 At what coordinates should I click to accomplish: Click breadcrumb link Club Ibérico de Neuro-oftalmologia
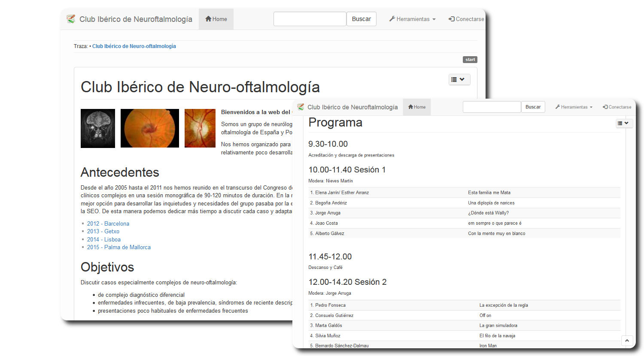click(134, 46)
